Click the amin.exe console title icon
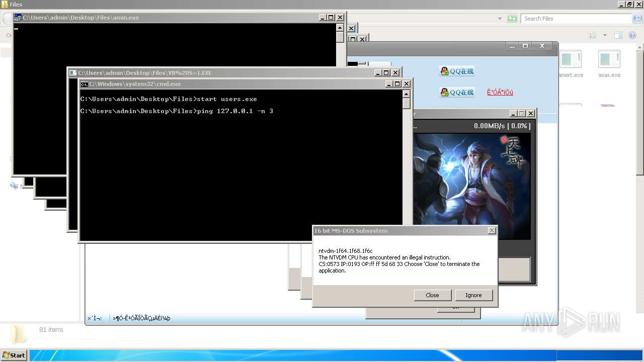644x362 pixels. click(18, 18)
